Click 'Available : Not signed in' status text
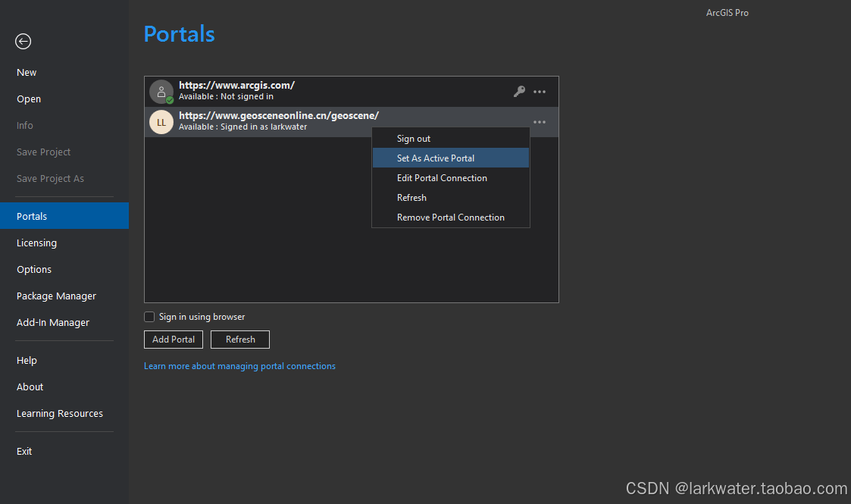Image resolution: width=851 pixels, height=504 pixels. (x=226, y=96)
